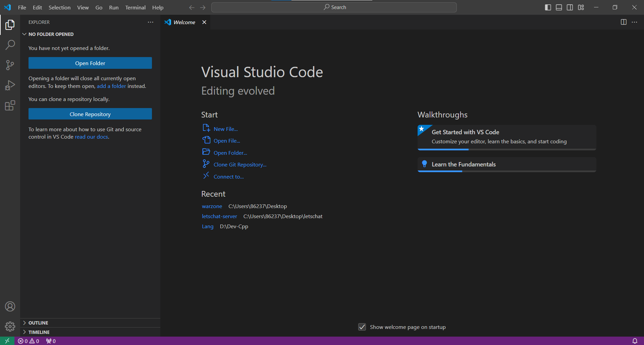The width and height of the screenshot is (644, 345).
Task: Open the Accounts menu icon
Action: click(10, 306)
